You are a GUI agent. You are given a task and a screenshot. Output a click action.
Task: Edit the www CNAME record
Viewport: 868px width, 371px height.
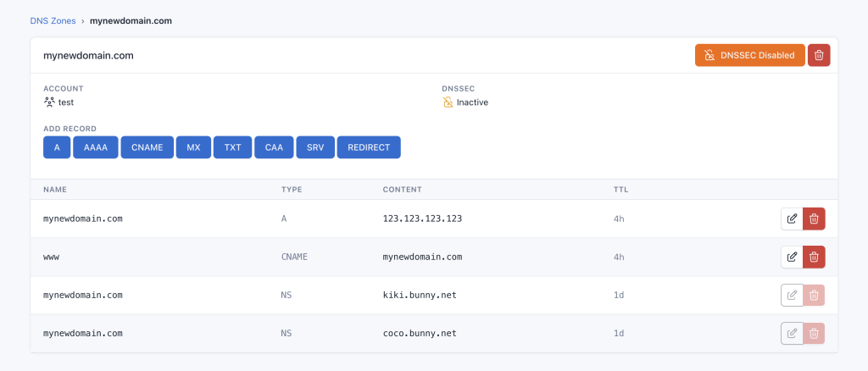pyautogui.click(x=792, y=257)
